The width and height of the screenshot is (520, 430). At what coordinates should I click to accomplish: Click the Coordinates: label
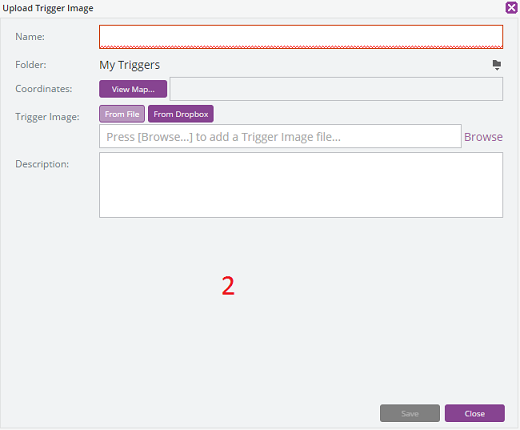44,89
